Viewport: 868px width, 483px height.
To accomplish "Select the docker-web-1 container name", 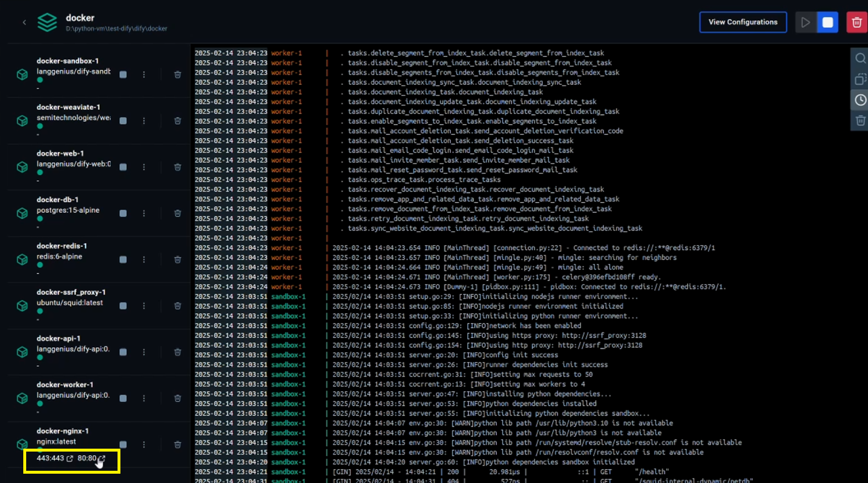I will point(60,153).
